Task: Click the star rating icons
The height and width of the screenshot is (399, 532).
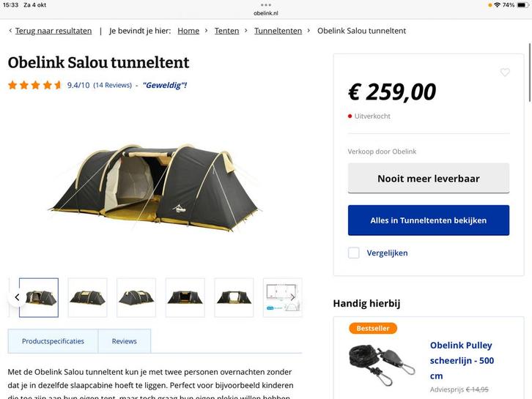Action: pyautogui.click(x=35, y=85)
